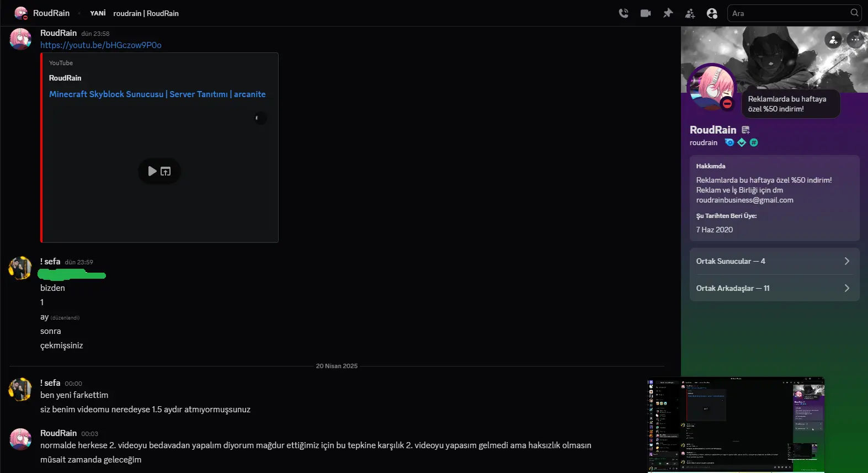Click RoudRain name in chat header
Viewport: 868px width, 473px height.
point(51,13)
